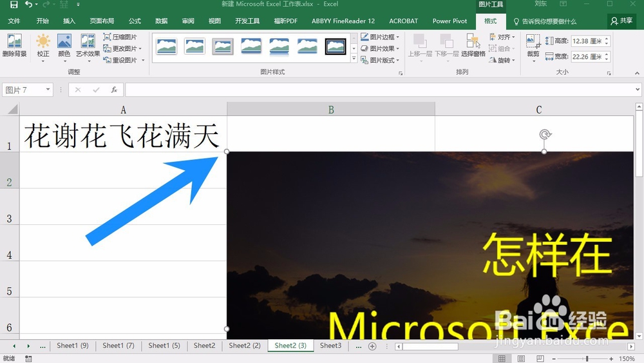Apply the third picture style with gray frame
Image resolution: width=644 pixels, height=363 pixels.
tap(223, 47)
